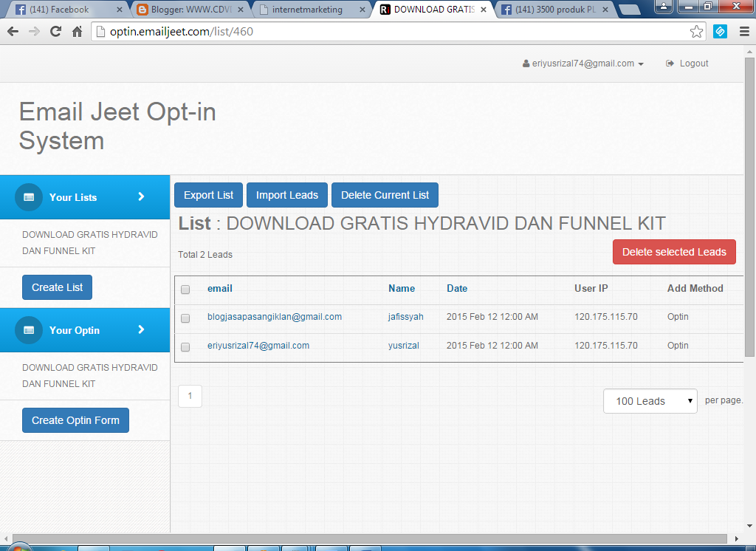Close the Blogger tab
This screenshot has height=551, width=756.
point(241,10)
